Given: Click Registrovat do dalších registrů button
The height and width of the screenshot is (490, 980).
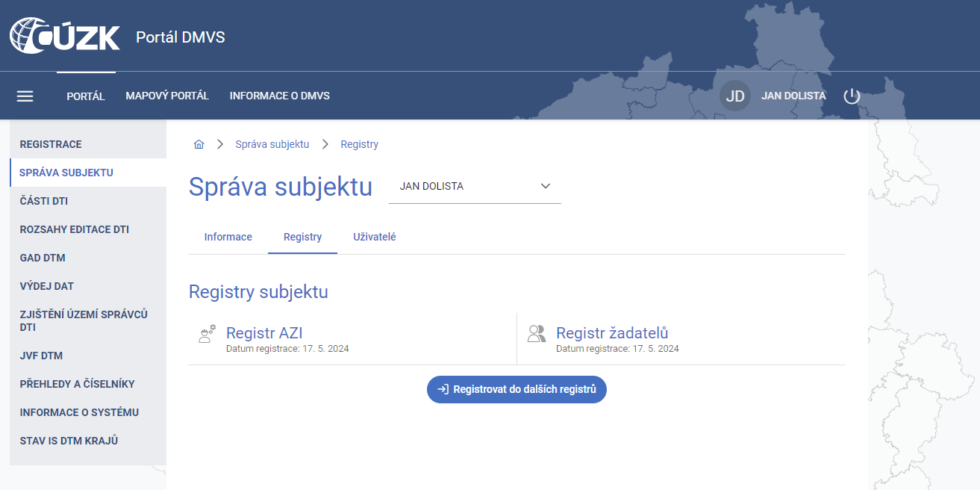Looking at the screenshot, I should click(516, 389).
